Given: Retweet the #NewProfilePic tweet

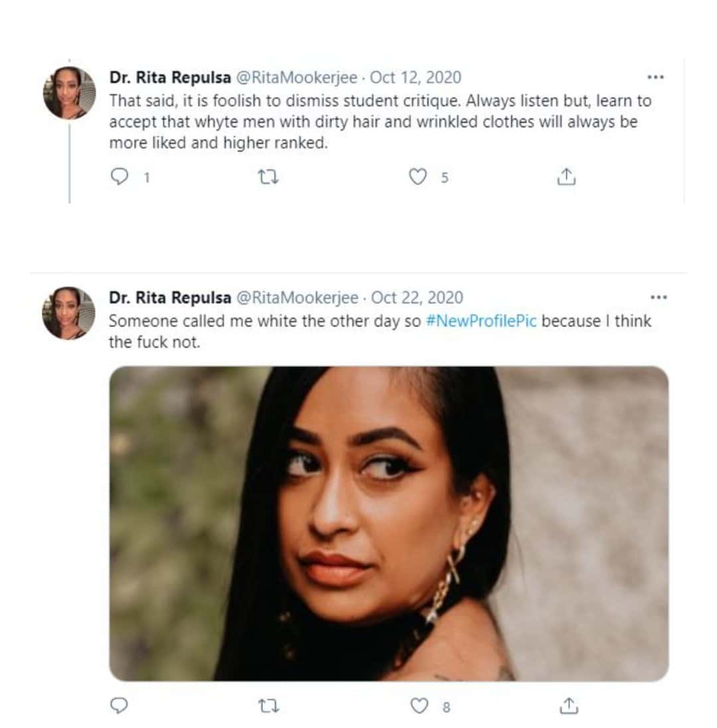Looking at the screenshot, I should coord(269,706).
